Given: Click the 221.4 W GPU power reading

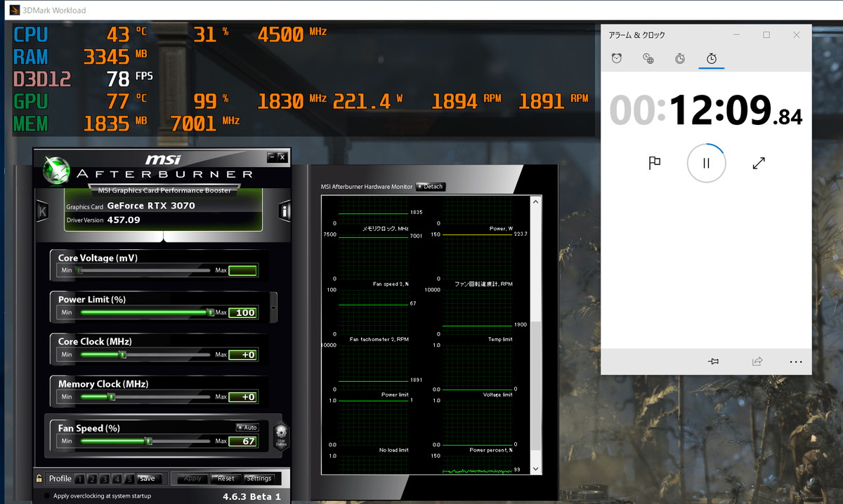Looking at the screenshot, I should 368,101.
